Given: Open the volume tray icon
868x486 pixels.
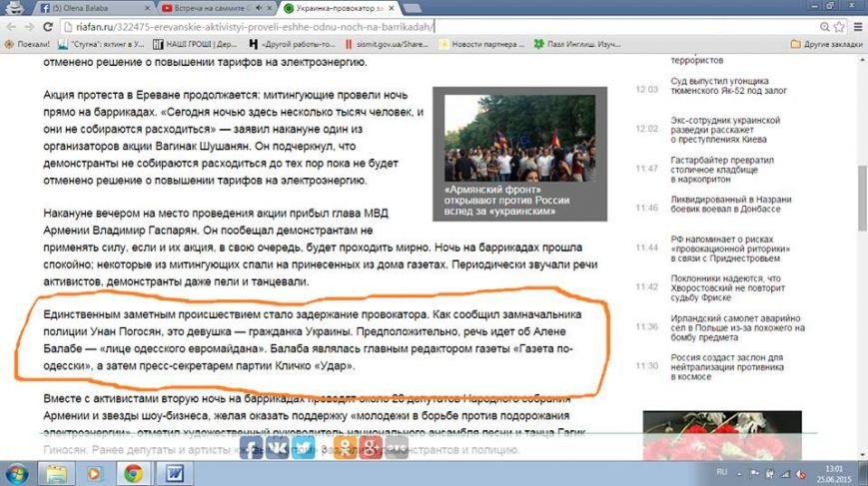Looking at the screenshot, I should tap(800, 474).
